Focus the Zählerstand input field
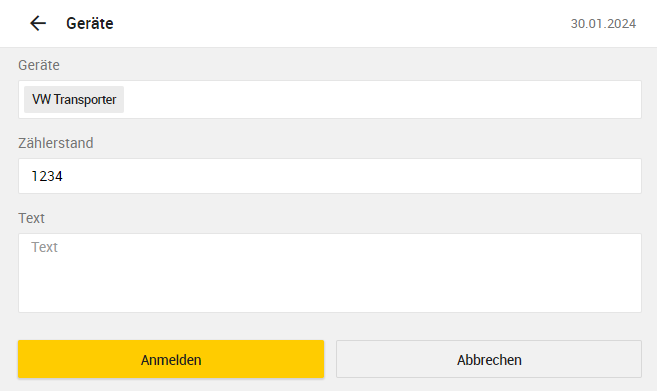 point(330,176)
